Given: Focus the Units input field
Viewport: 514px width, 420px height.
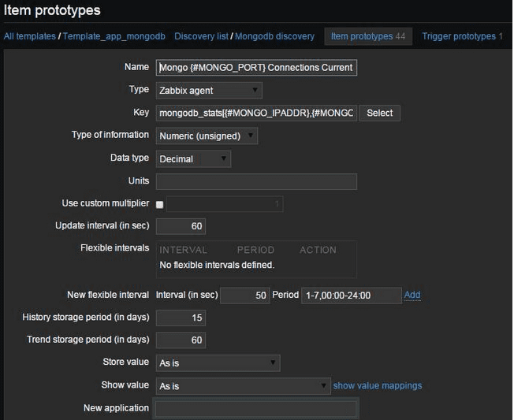Looking at the screenshot, I should tap(256, 182).
